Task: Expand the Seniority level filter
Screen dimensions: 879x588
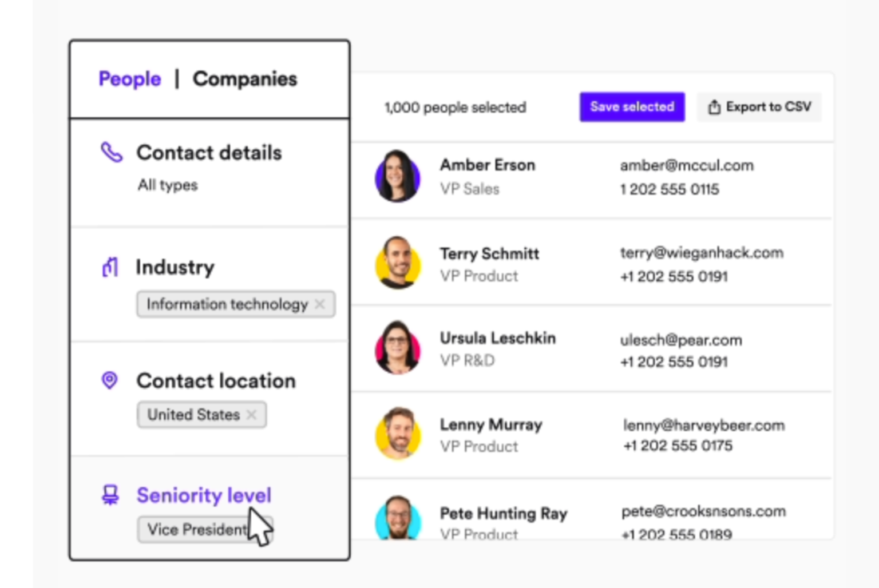Action: pos(204,495)
